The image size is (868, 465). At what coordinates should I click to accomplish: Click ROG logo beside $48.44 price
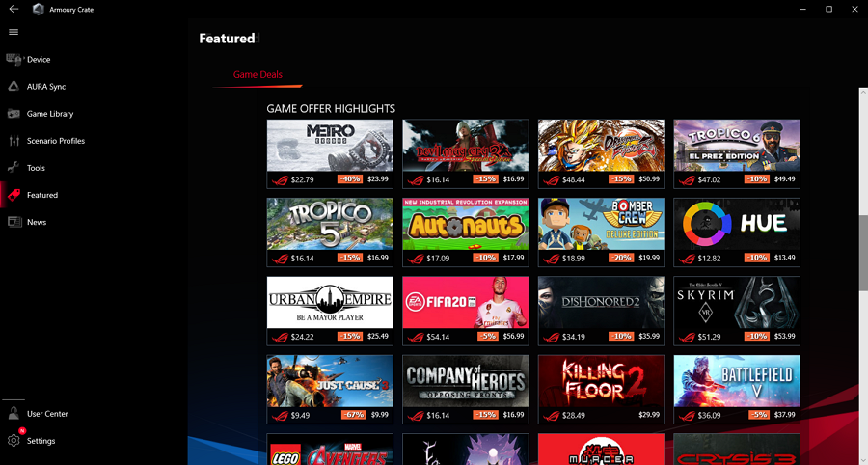tap(552, 179)
